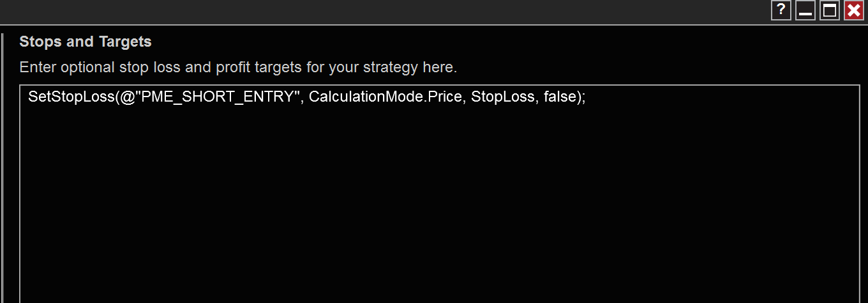868x303 pixels.
Task: Open the help question mark button
Action: point(781,10)
